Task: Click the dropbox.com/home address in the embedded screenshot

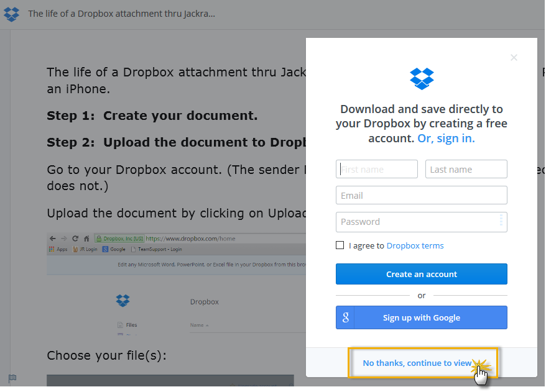Action: [x=190, y=239]
